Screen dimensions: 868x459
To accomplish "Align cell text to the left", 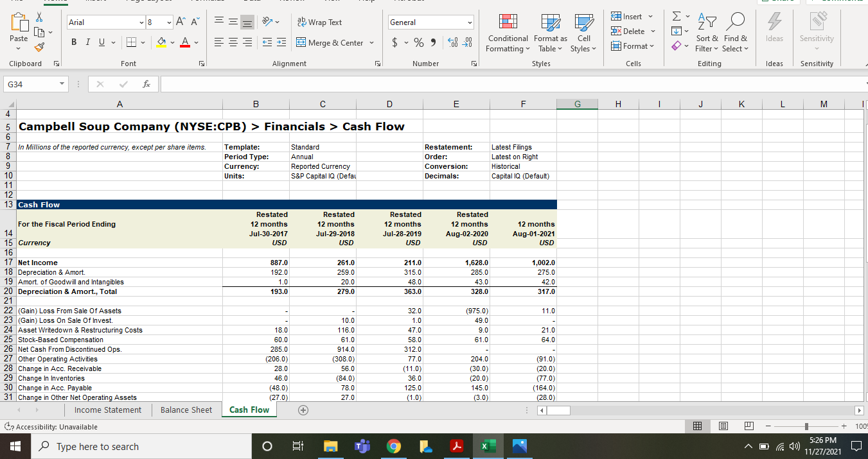I will (219, 43).
